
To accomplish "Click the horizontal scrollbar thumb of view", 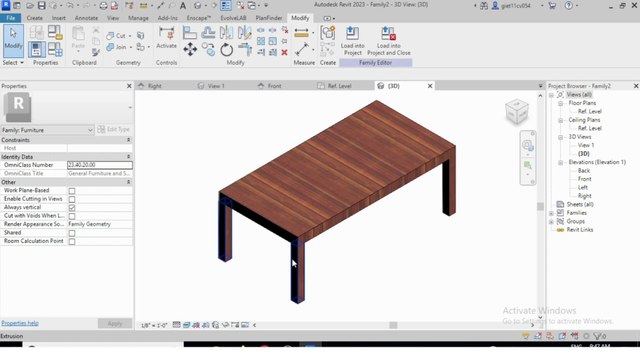I will [393, 325].
